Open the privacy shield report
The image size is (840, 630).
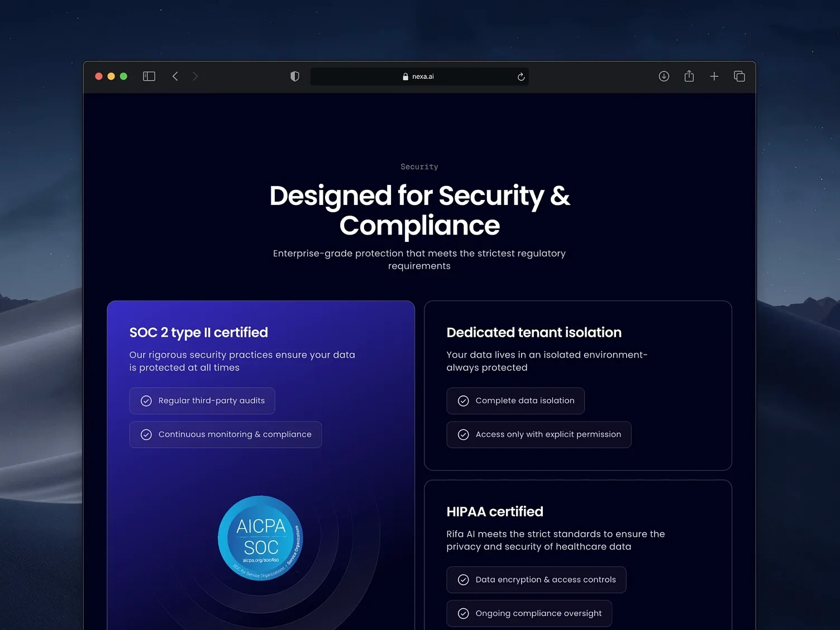click(295, 77)
